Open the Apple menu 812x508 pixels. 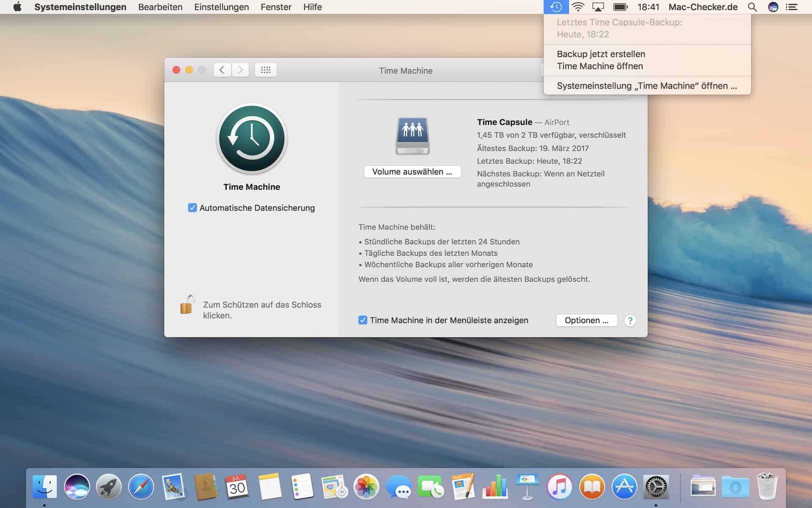tap(17, 7)
